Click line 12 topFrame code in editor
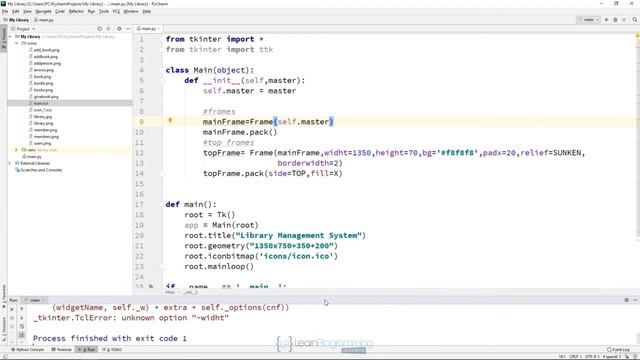This screenshot has width=640, height=360. [x=394, y=153]
